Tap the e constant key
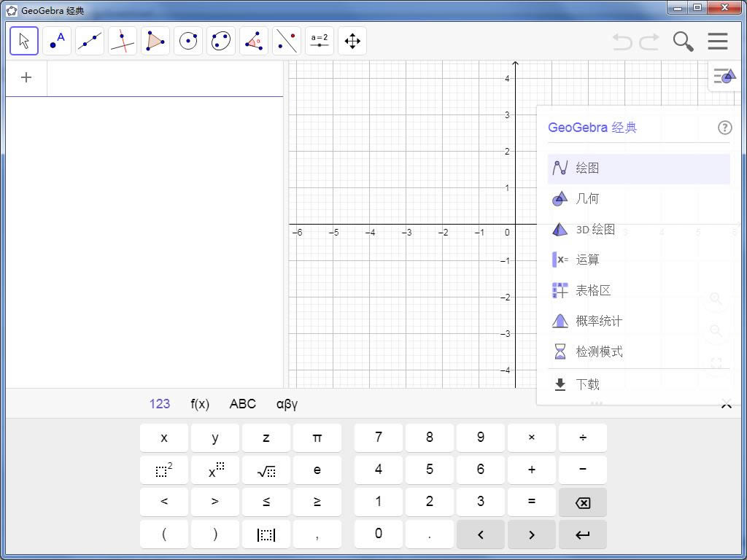The image size is (747, 560). coord(317,470)
